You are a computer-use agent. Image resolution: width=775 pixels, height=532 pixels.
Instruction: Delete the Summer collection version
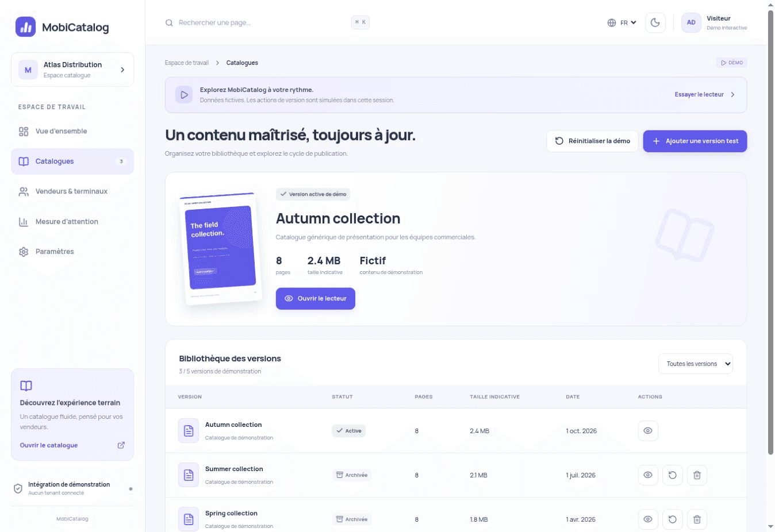(697, 475)
